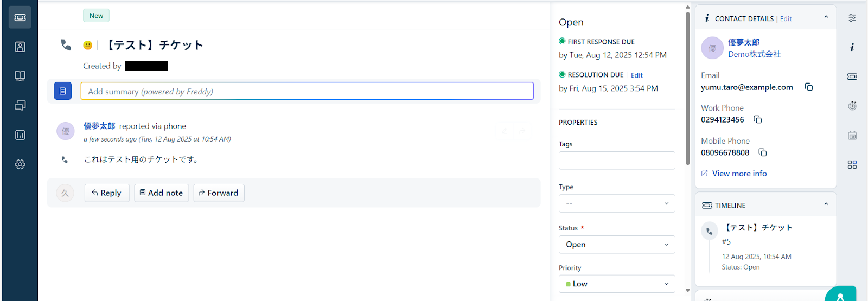Open View more info link

(739, 174)
